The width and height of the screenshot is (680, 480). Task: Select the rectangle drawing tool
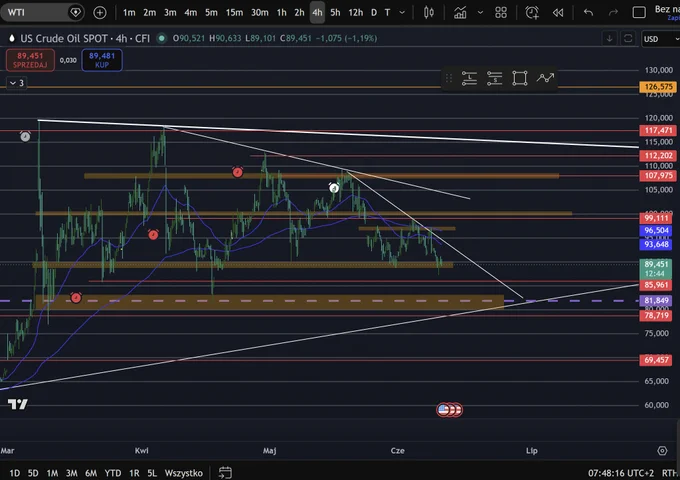(520, 78)
